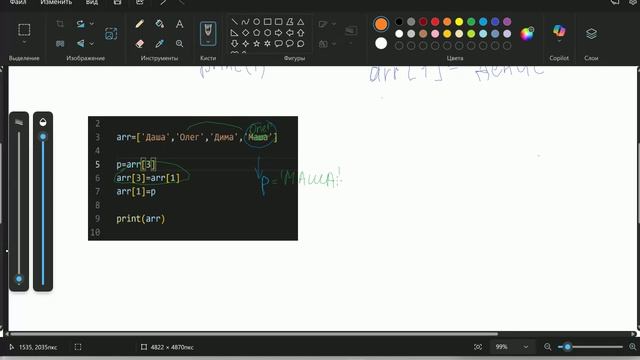This screenshot has width=640, height=360.
Task: Select the Eraser tool
Action: pyautogui.click(x=140, y=43)
